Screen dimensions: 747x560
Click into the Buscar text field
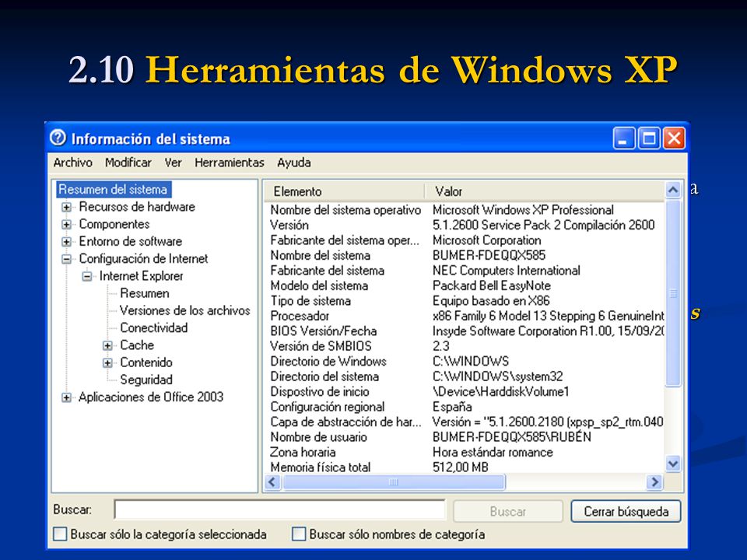[x=279, y=510]
